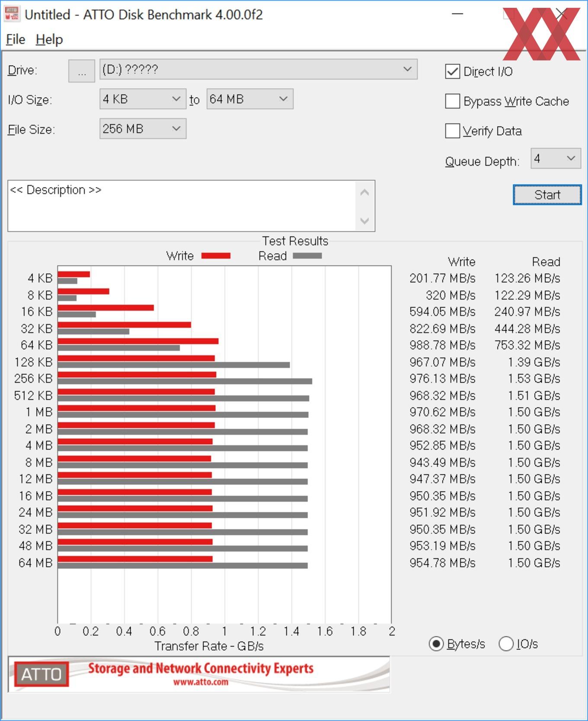Enable the Verify Data checkbox
Image resolution: width=588 pixels, height=721 pixels.
tap(452, 131)
